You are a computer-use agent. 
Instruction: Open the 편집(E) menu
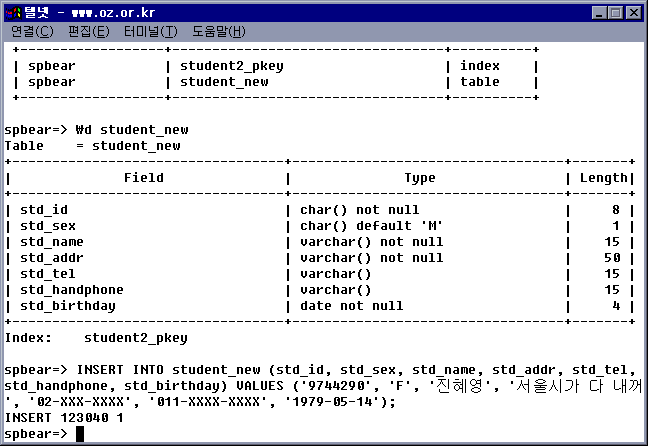pyautogui.click(x=88, y=32)
